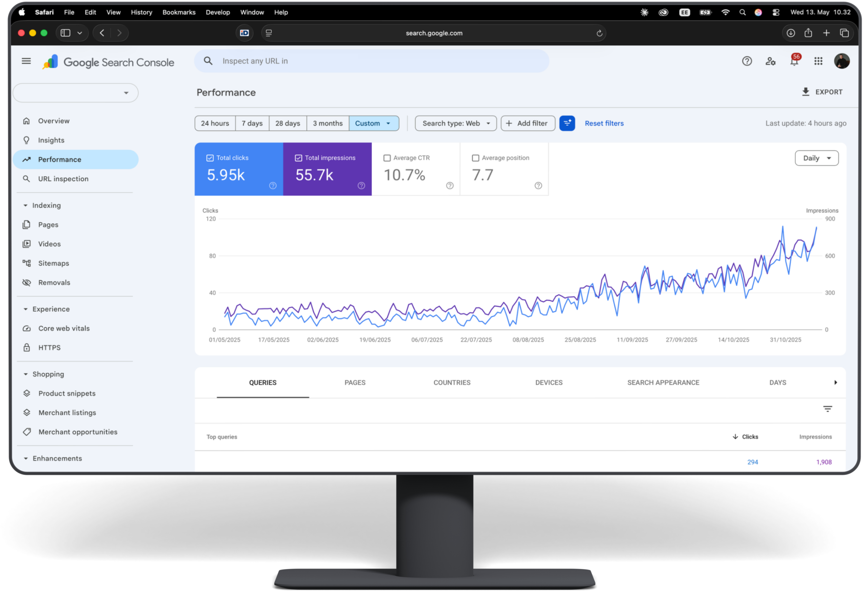
Task: Open the property selector dropdown
Action: point(76,93)
